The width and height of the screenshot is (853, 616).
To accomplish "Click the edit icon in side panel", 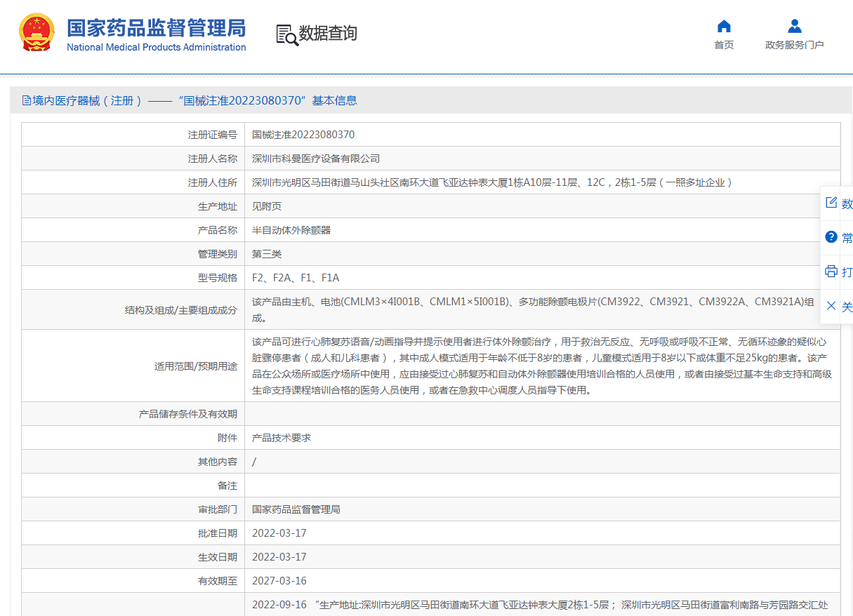I will point(831,203).
